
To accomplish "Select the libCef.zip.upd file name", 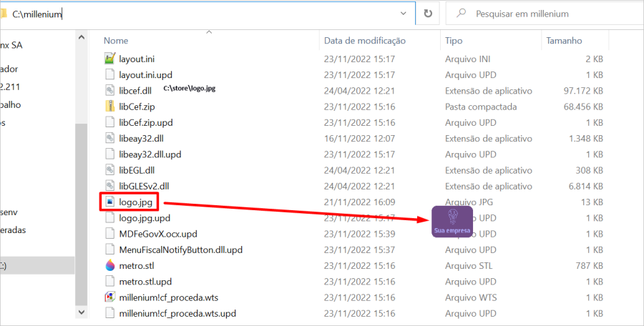I will coord(146,122).
